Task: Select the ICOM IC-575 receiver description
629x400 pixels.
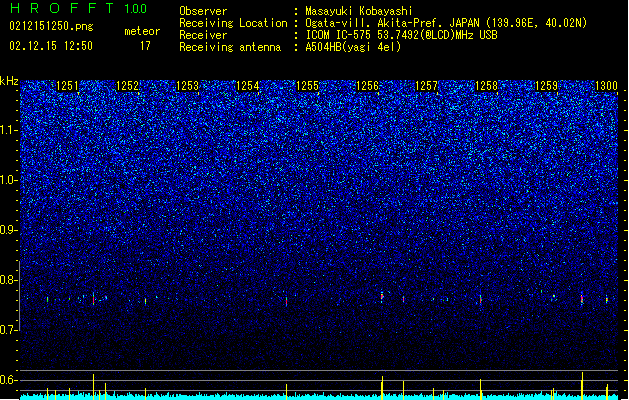Action: tap(401, 35)
